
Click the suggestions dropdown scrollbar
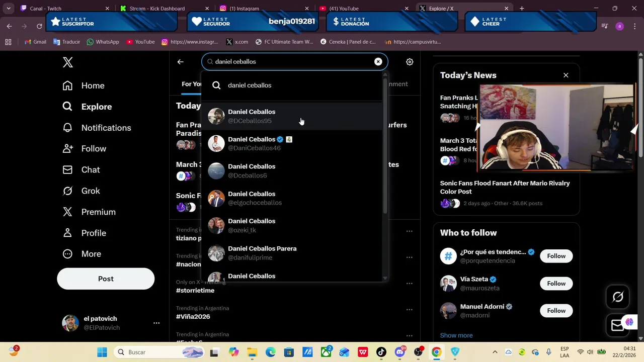(x=385, y=146)
